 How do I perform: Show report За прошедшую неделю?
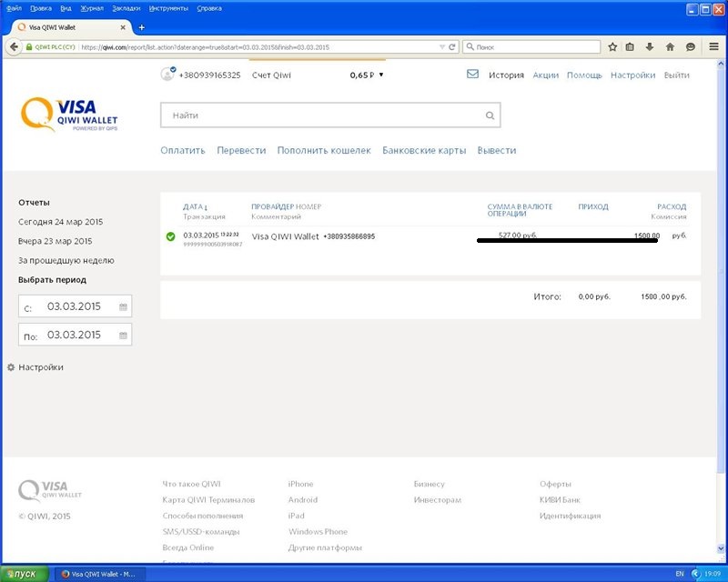66,261
